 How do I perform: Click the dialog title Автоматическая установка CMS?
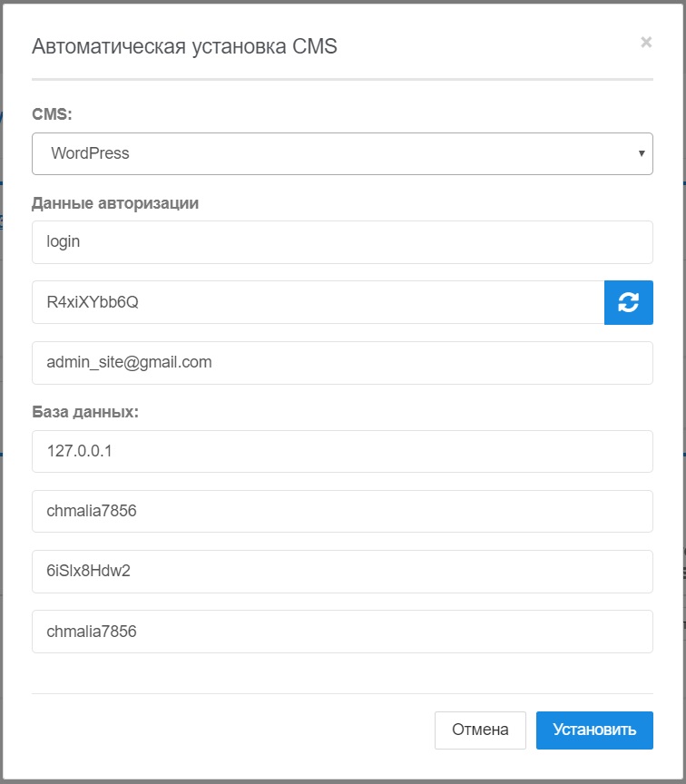[184, 47]
